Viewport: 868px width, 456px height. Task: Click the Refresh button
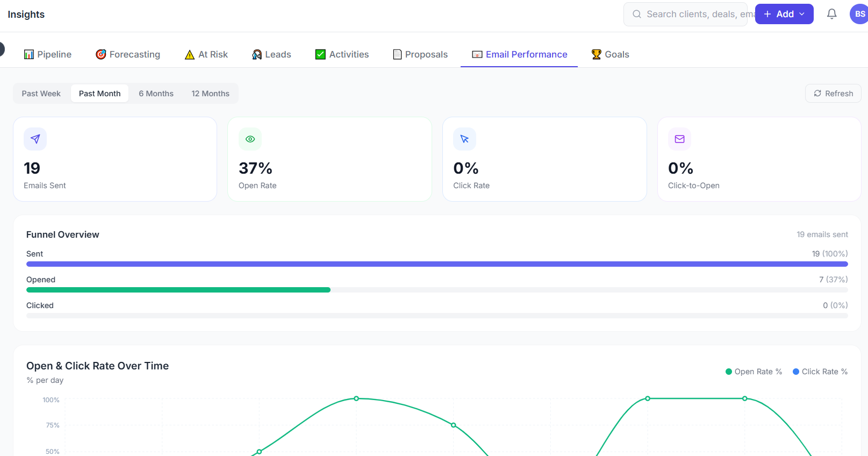833,93
